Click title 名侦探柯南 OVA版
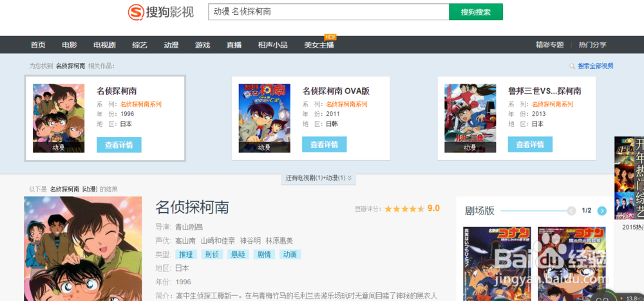Image resolution: width=644 pixels, height=301 pixels. pos(336,91)
